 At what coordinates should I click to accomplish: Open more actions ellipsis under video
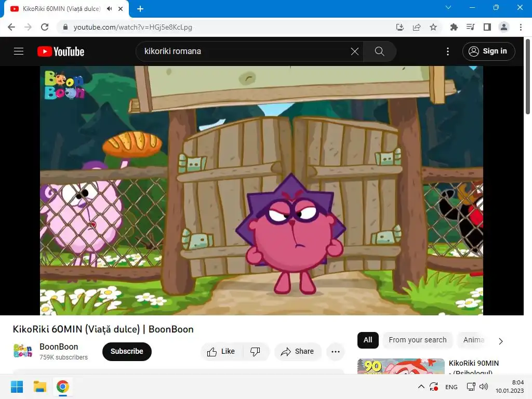336,352
